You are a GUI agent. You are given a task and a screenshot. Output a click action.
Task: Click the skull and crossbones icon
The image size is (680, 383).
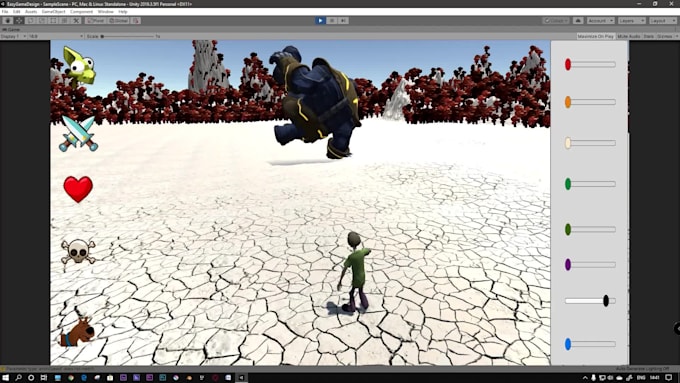tap(78, 252)
